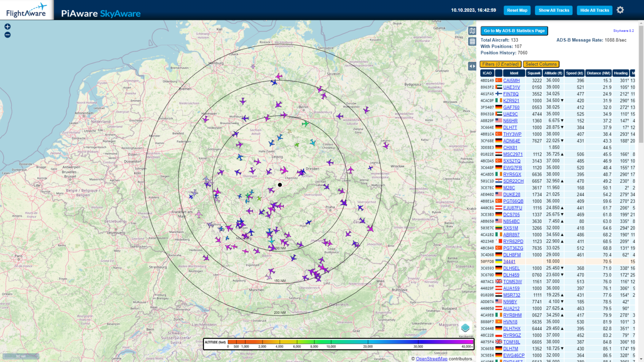This screenshot has height=362, width=644.
Task: Hide All Tracks on the map
Action: coord(594,10)
